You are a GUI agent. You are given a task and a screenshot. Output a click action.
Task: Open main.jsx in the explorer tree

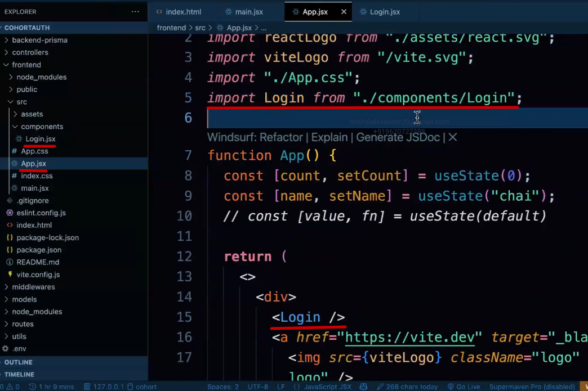(x=35, y=188)
